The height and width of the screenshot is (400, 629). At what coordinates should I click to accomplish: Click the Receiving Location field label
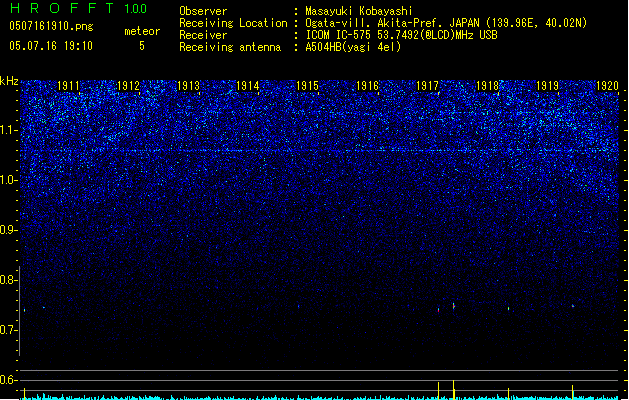[x=233, y=23]
